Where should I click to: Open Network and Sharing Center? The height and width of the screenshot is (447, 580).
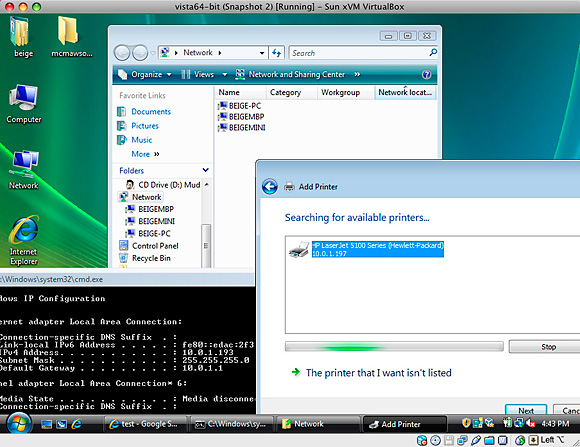pos(290,74)
